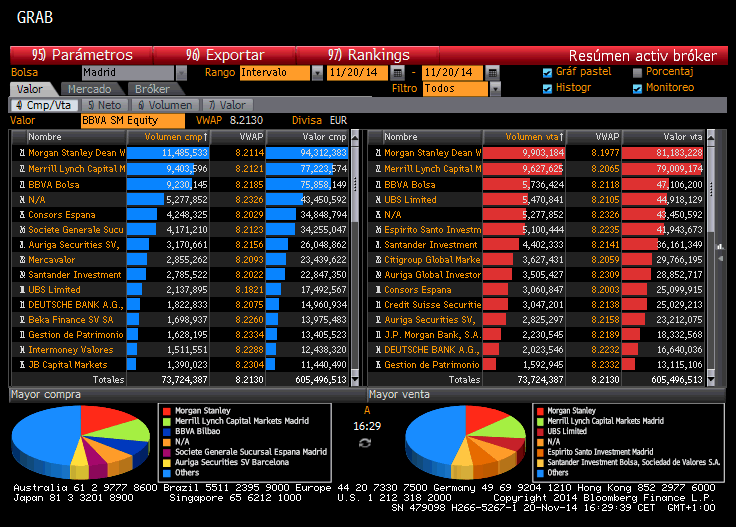Click the scroll-down arrow of buyers table
This screenshot has width=736, height=527.
pos(355,380)
